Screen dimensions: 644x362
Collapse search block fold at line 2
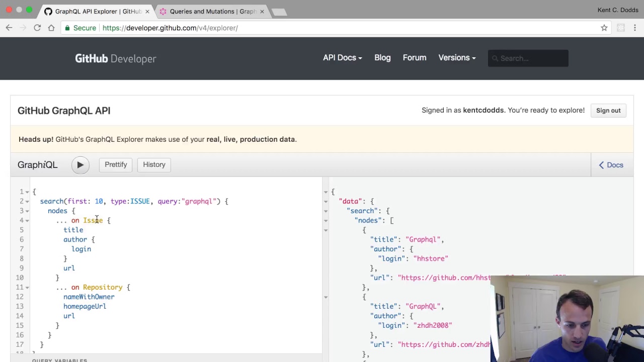click(27, 202)
